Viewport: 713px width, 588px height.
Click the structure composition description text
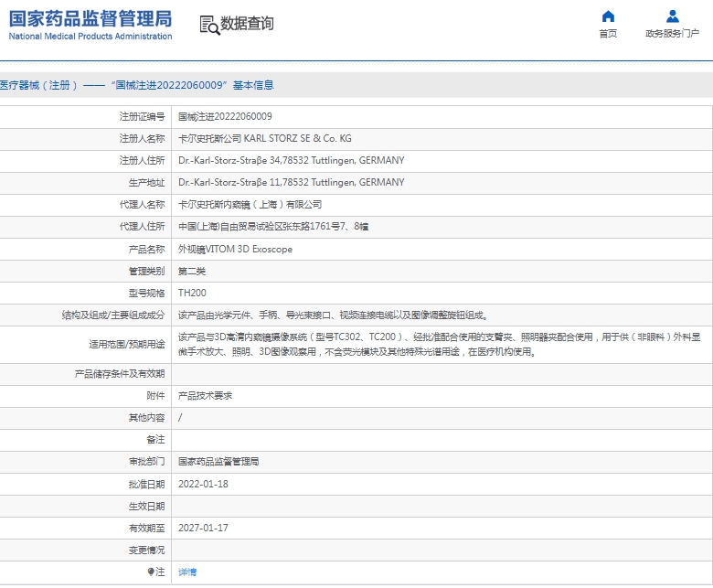click(x=334, y=315)
